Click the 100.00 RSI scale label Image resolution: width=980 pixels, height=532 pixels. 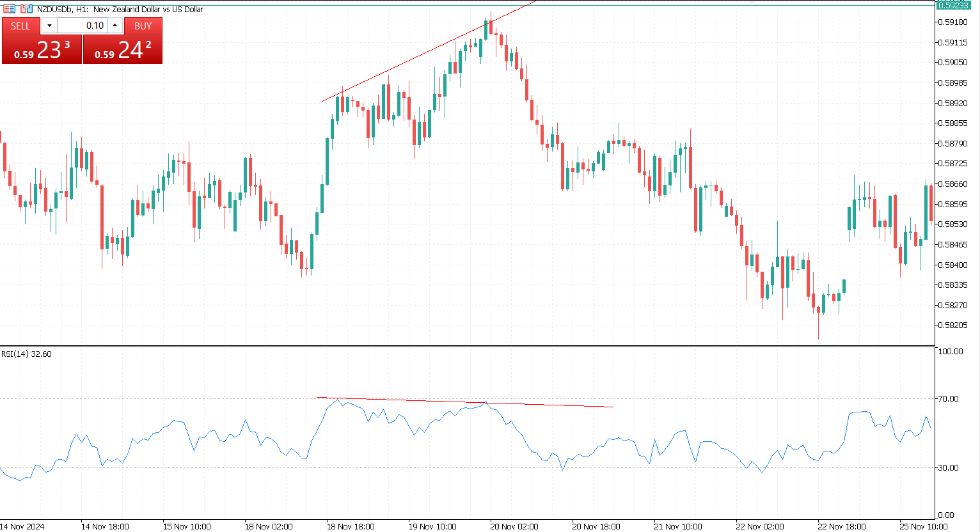click(x=950, y=351)
